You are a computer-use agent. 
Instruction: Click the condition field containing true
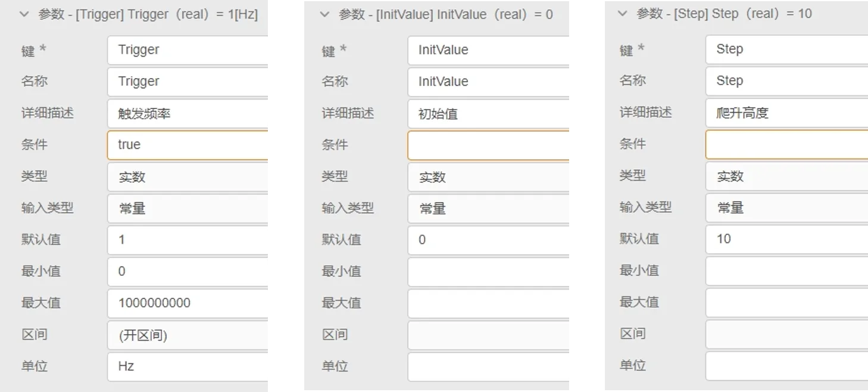click(189, 145)
